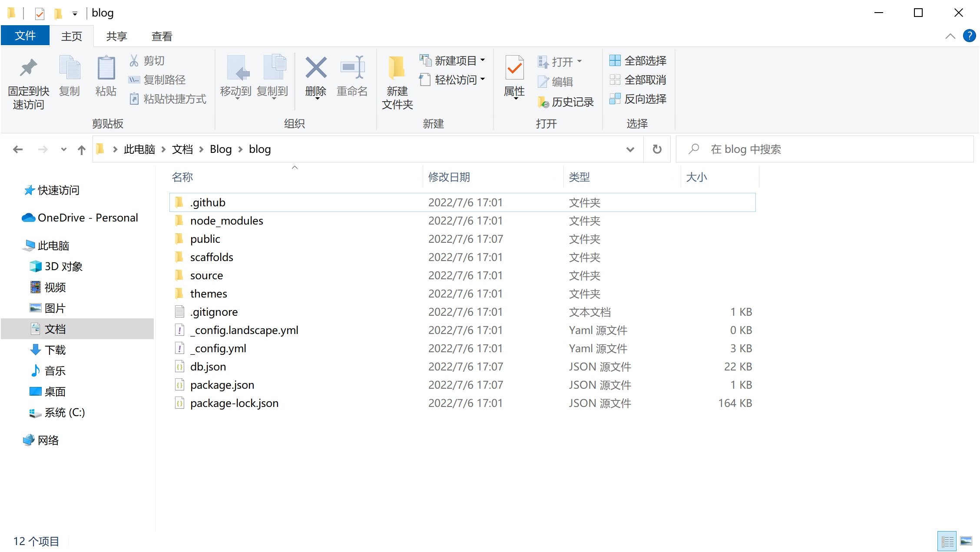Click Invert Selection (反向选择) button

coord(638,99)
